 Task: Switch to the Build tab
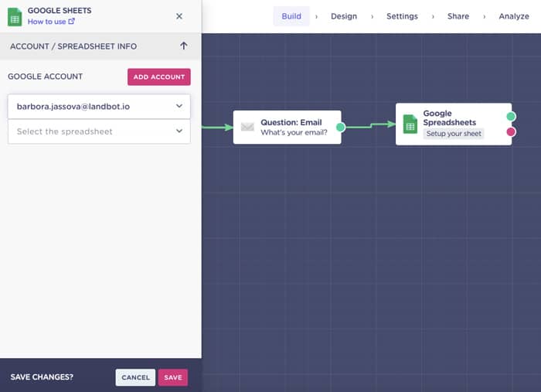(x=291, y=16)
